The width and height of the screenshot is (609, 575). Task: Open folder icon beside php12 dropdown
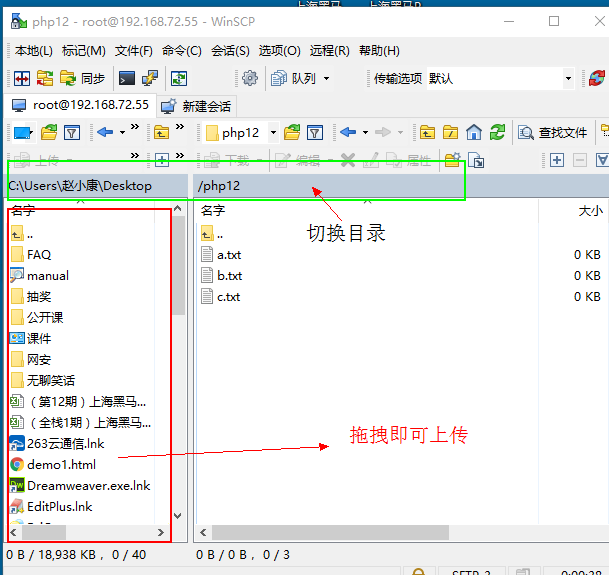[x=292, y=132]
